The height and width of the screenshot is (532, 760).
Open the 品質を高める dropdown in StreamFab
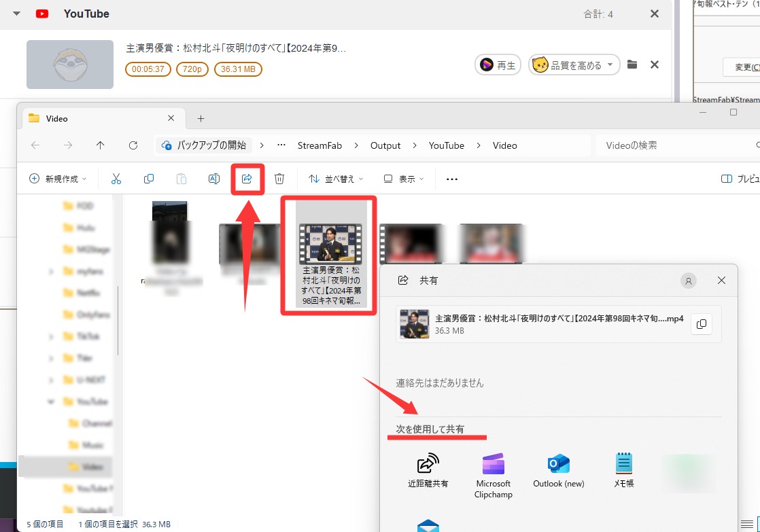574,65
